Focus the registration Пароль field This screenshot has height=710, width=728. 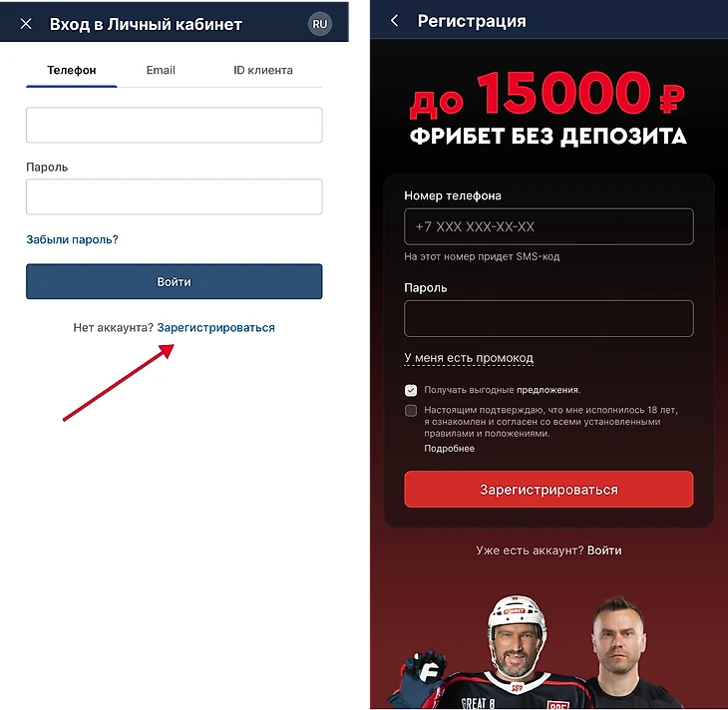point(548,318)
